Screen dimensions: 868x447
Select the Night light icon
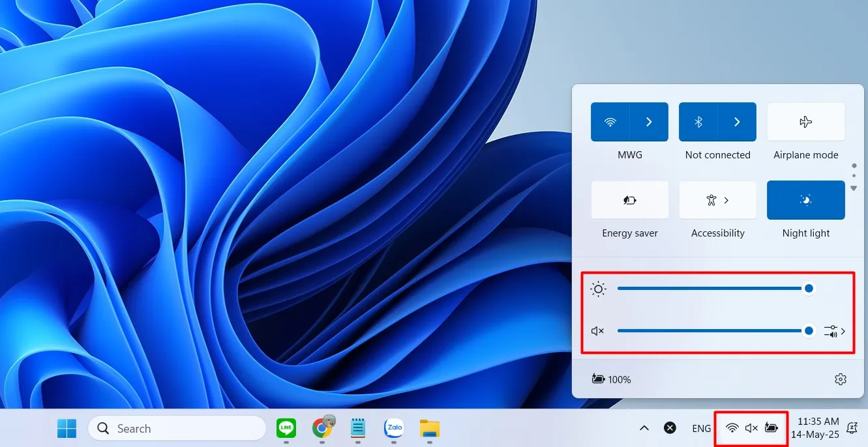click(x=805, y=200)
